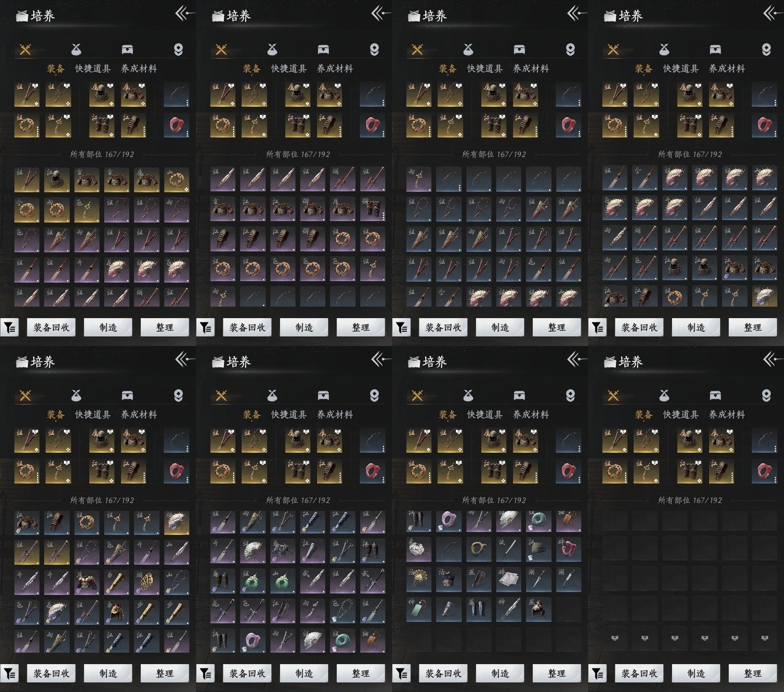The width and height of the screenshot is (784, 692).
Task: Select the green jade ring marked 山
Action: 283,582
